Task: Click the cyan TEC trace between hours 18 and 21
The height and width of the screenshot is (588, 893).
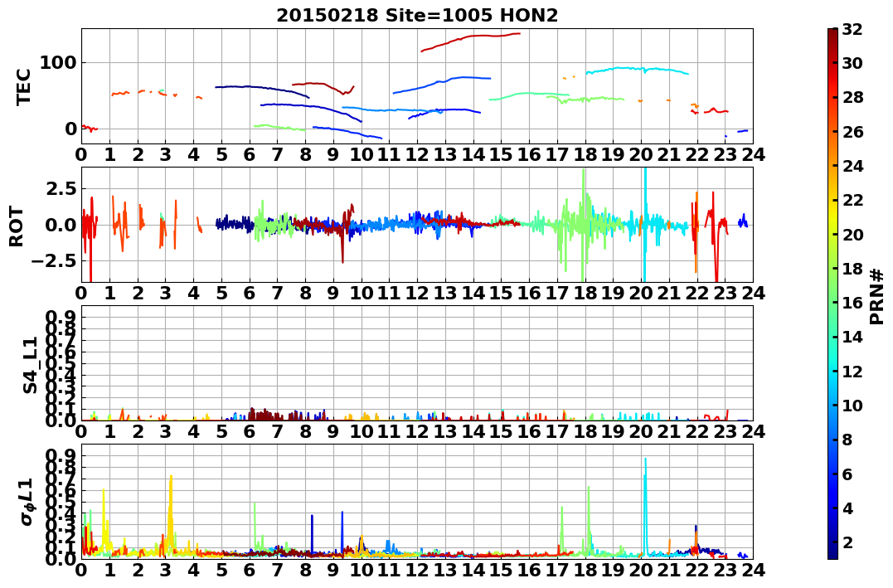Action: point(637,70)
